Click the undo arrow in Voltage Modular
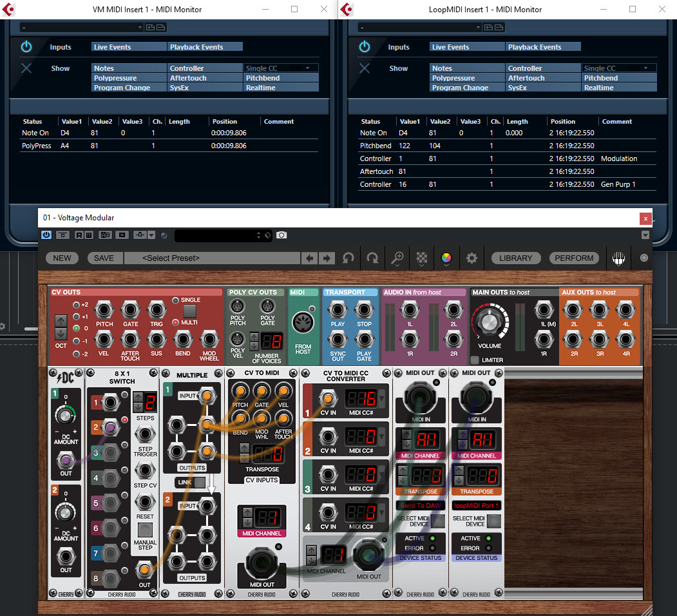The width and height of the screenshot is (677, 616). [348, 258]
